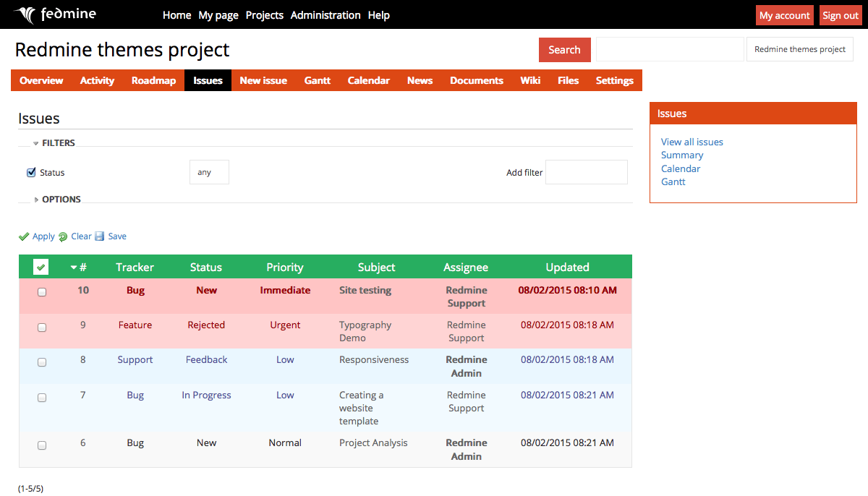Check the box for issue 10
The image size is (868, 496).
click(x=42, y=292)
